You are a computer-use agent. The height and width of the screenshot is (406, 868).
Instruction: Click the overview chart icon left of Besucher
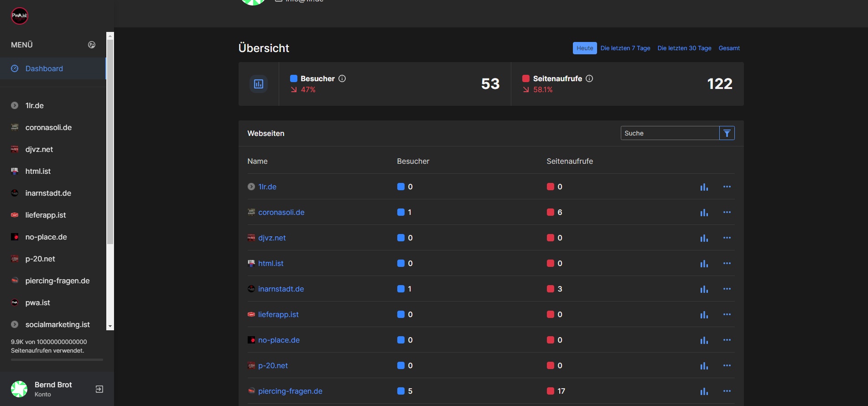click(x=259, y=84)
